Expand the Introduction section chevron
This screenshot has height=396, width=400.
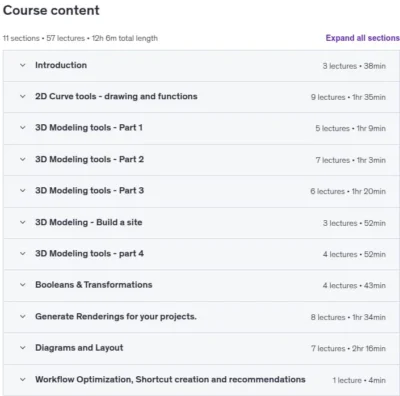click(x=23, y=65)
